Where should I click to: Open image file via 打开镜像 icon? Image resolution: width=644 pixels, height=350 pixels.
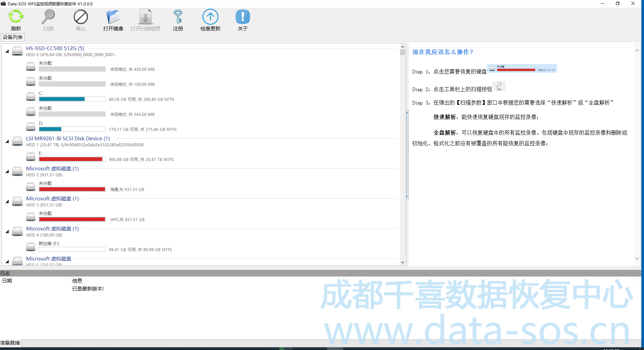pyautogui.click(x=113, y=17)
